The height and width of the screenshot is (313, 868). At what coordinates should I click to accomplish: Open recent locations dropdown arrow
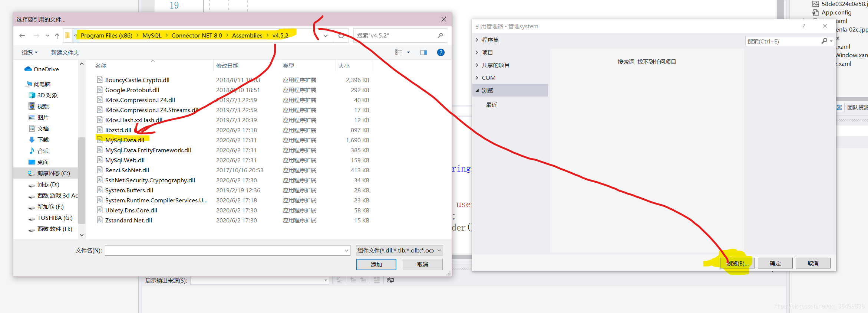pyautogui.click(x=47, y=36)
